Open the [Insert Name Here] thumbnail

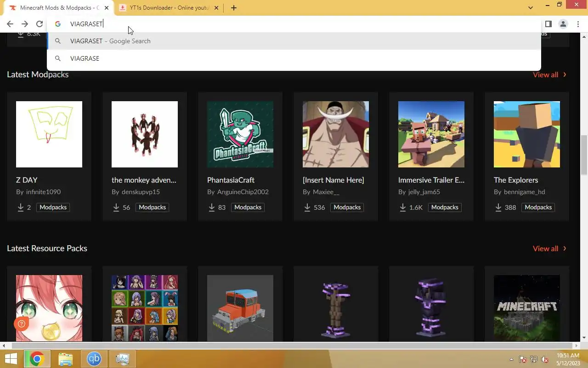(x=336, y=134)
